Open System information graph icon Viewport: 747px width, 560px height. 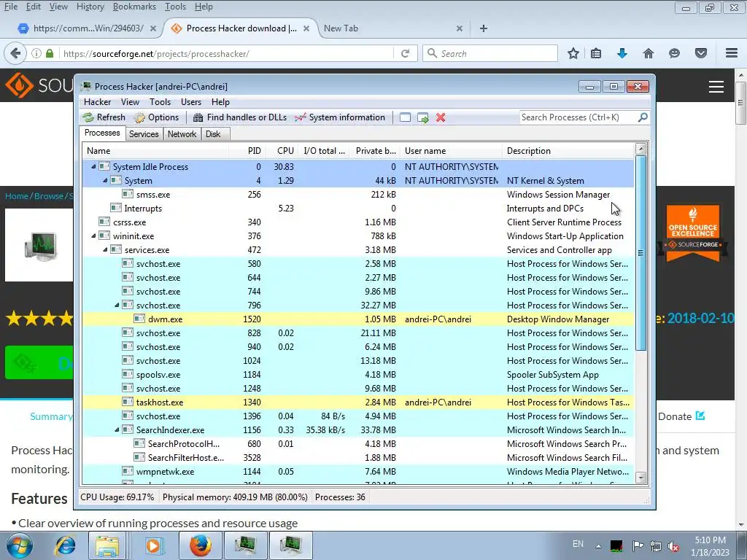300,117
